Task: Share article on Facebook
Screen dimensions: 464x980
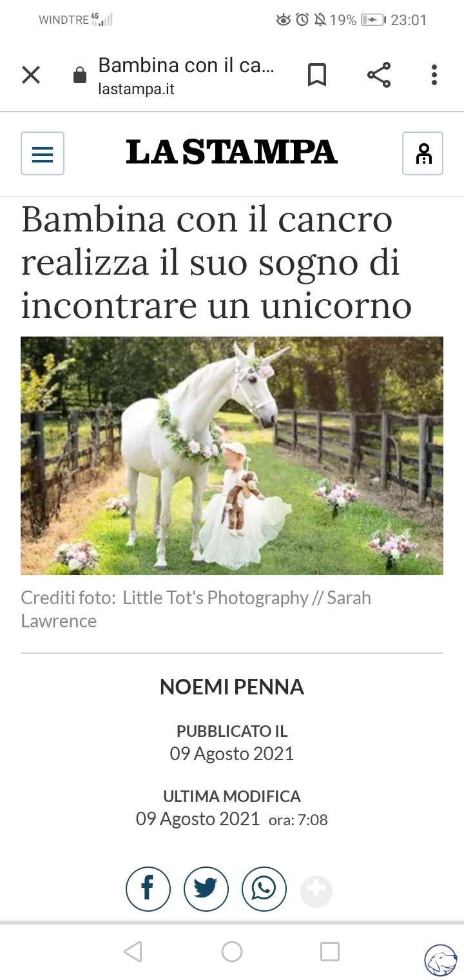Action: coord(148,889)
